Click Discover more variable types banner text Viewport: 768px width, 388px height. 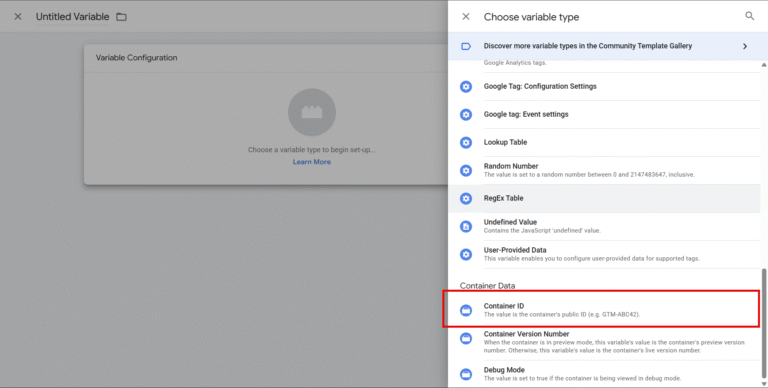coord(588,46)
